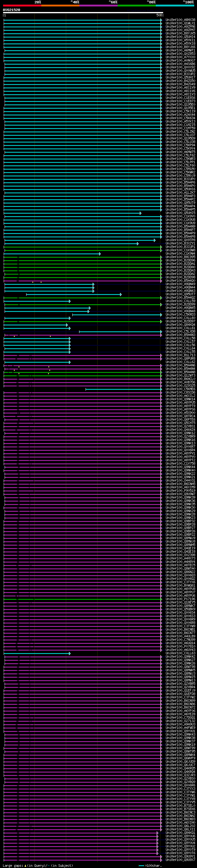Click the cyan alignment bar for UniRef100_C5KRD3
This screenshot has width=197, height=868.
click(117, 315)
